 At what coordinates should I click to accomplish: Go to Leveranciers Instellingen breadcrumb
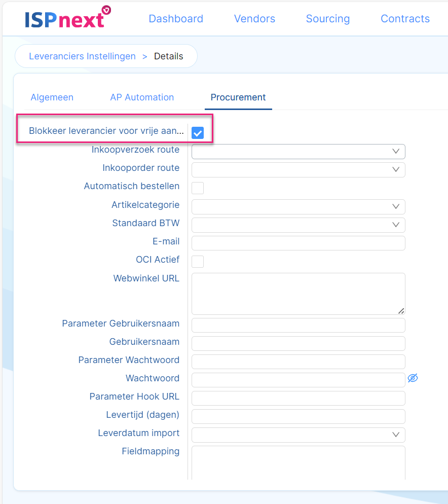[82, 56]
